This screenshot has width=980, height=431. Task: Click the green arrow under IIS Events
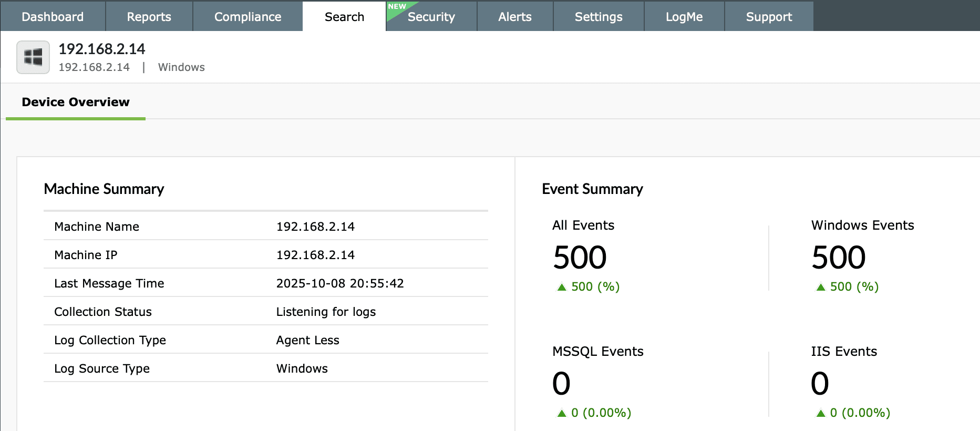click(821, 413)
